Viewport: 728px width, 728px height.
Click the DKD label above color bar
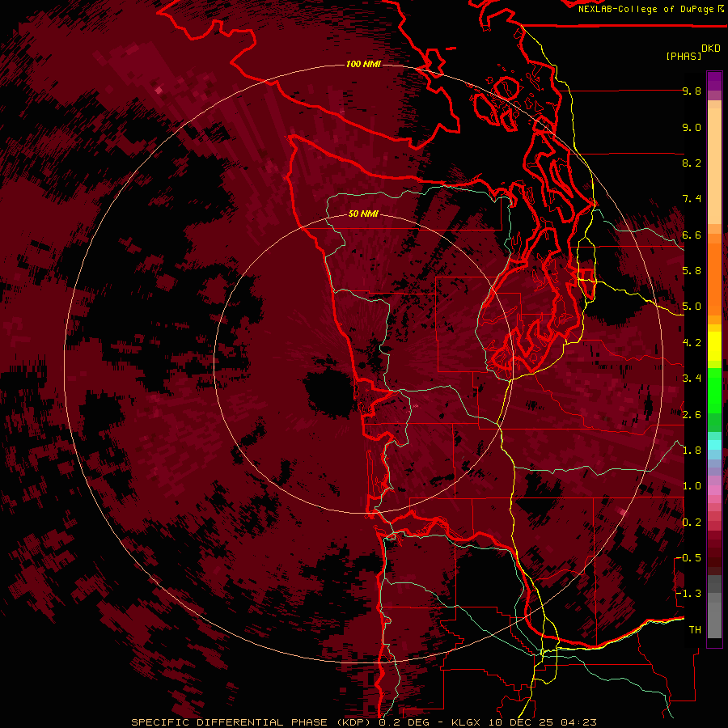point(711,48)
